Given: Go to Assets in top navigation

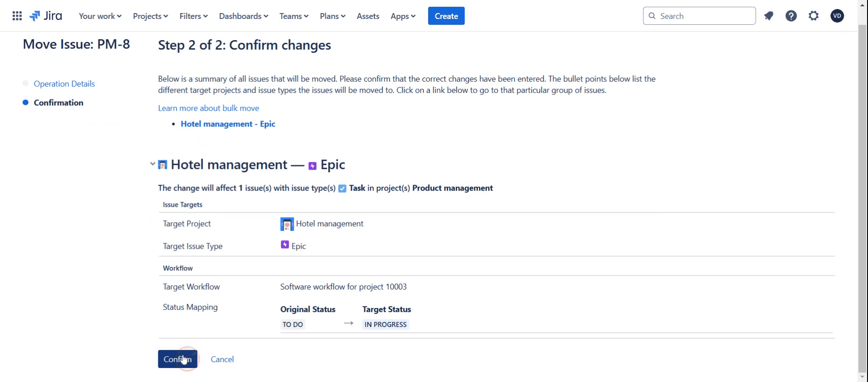Looking at the screenshot, I should point(368,16).
